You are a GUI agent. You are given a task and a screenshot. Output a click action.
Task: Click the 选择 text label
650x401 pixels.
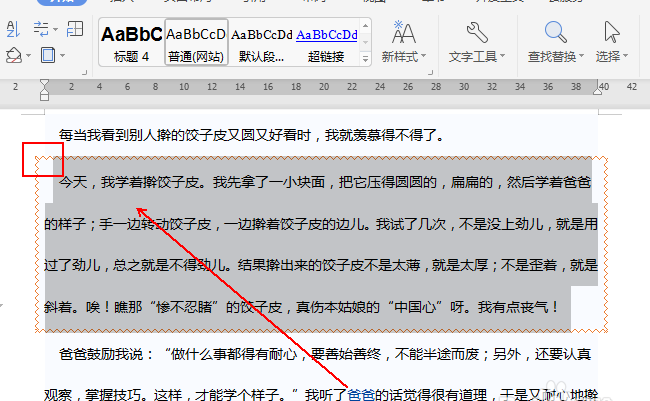pos(608,56)
